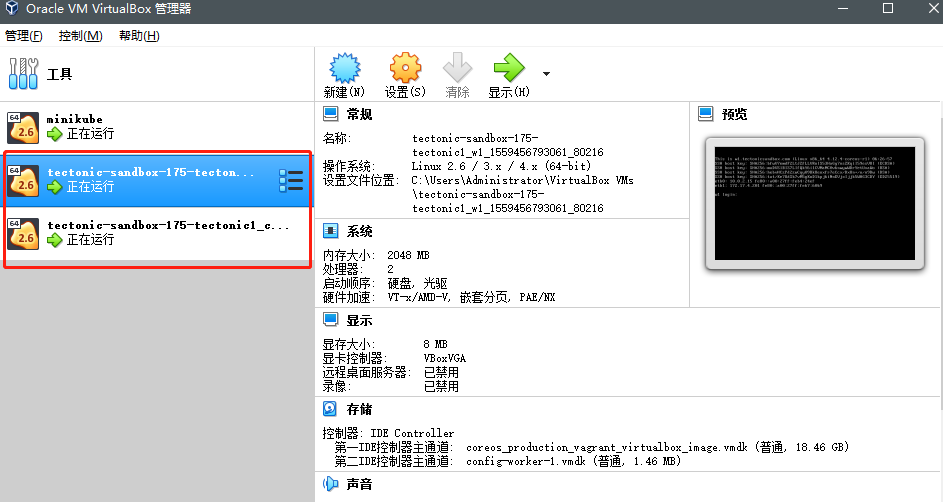Open the 存储 section heading link
The width and height of the screenshot is (943, 502).
click(x=360, y=409)
